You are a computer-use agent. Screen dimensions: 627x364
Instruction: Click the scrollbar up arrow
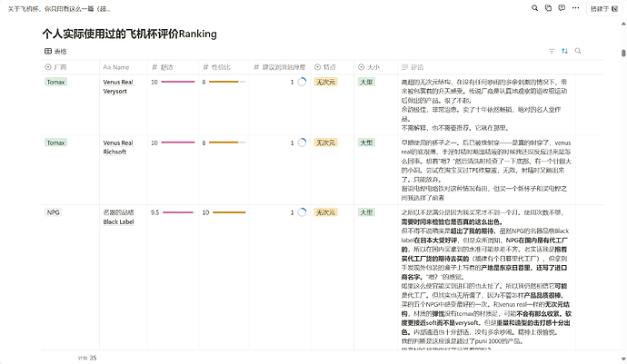tap(623, 24)
